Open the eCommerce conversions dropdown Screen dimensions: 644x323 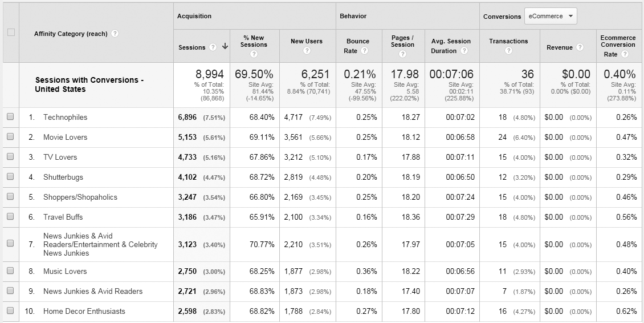[x=551, y=17]
